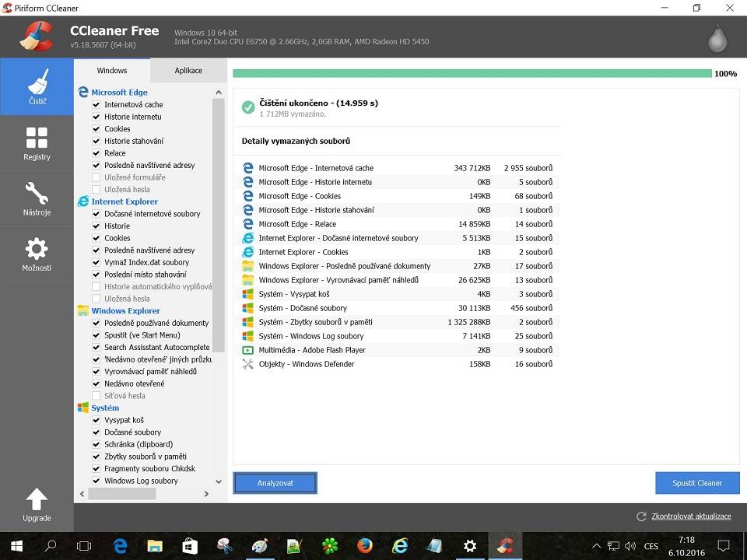The width and height of the screenshot is (747, 560).
Task: Uncheck Vysypat koš checkbox
Action: tap(96, 420)
